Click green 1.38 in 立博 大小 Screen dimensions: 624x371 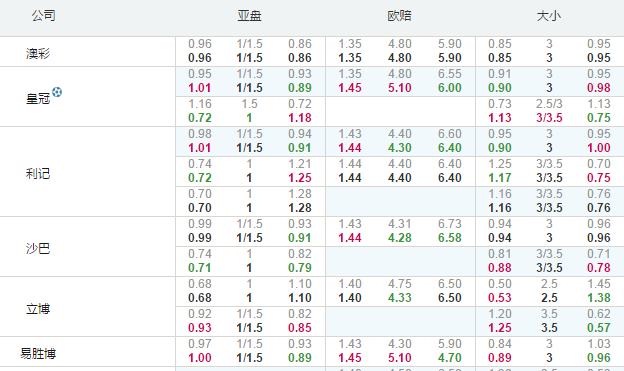coord(599,298)
